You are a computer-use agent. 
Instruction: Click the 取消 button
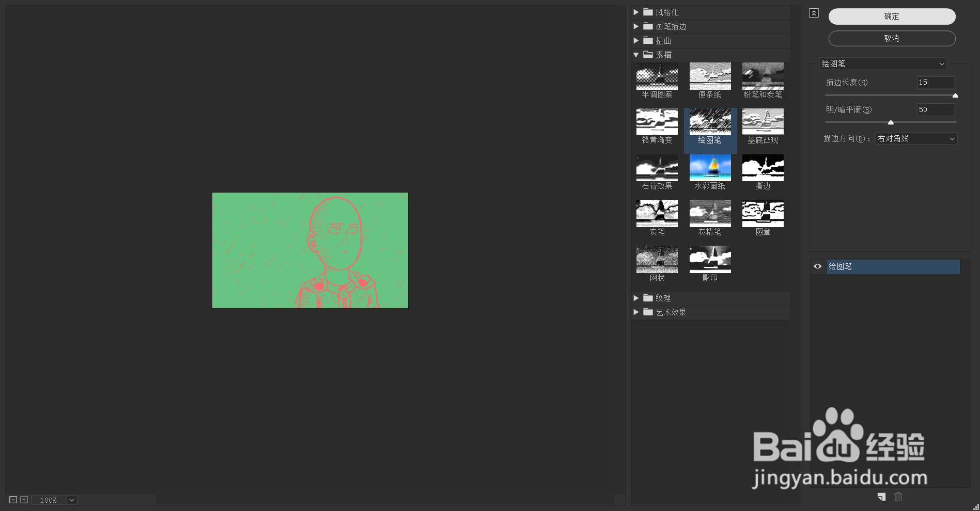[892, 38]
